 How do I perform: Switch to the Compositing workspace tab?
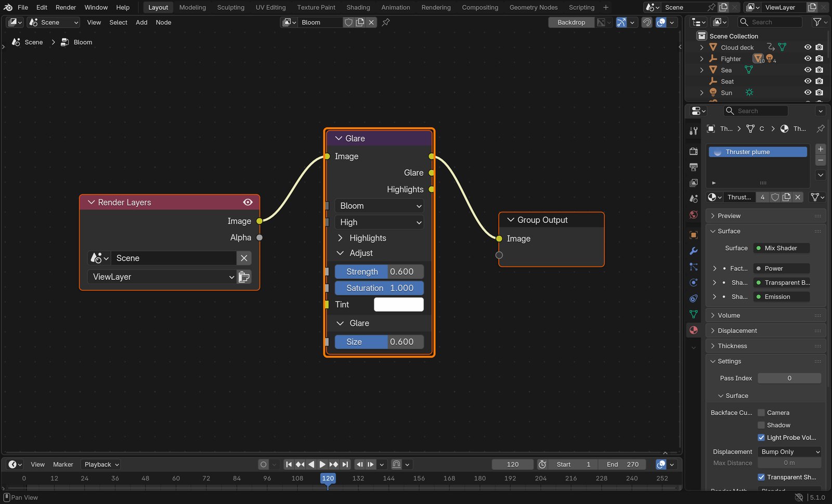pos(479,7)
